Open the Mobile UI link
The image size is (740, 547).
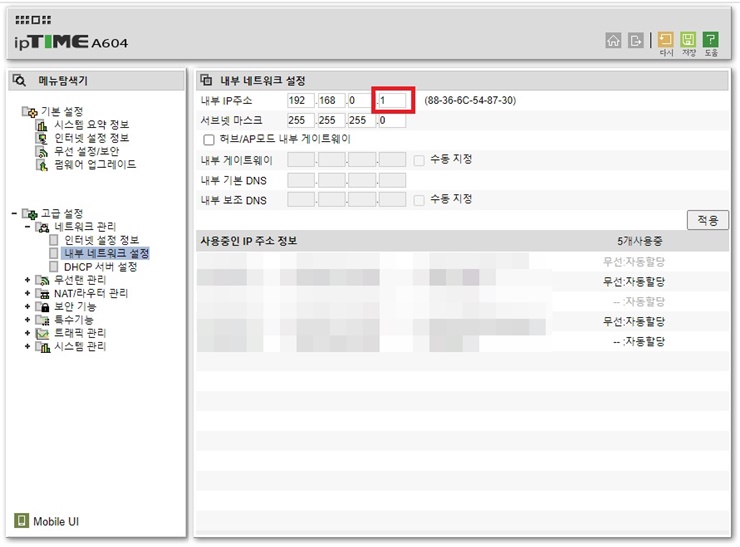[56, 522]
